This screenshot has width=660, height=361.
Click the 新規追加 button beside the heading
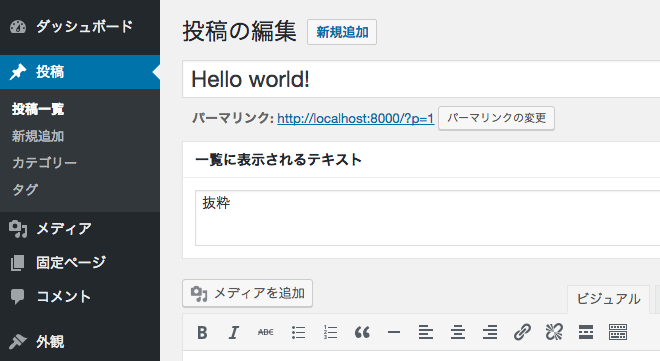click(342, 32)
